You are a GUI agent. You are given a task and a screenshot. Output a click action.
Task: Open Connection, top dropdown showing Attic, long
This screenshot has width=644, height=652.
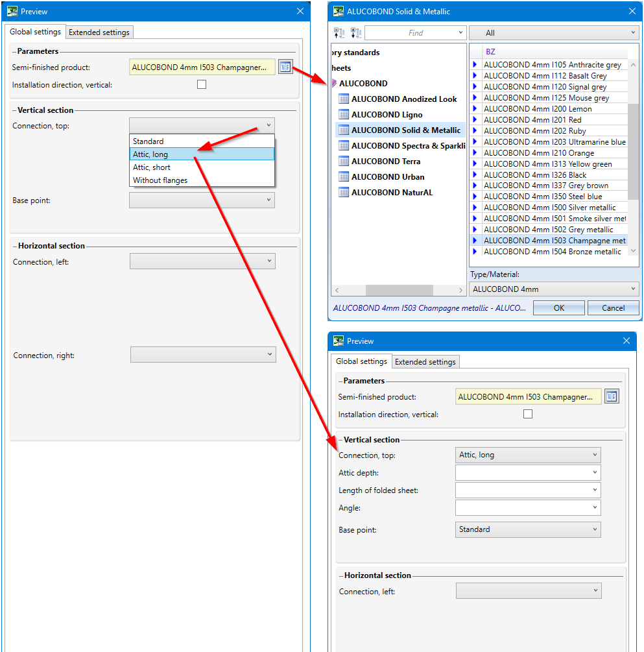(x=528, y=455)
